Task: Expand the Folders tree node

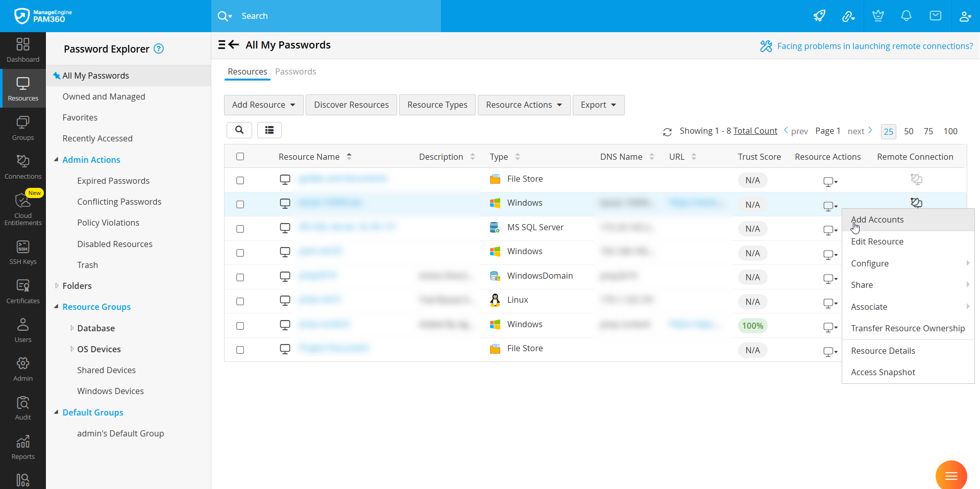Action: 57,286
